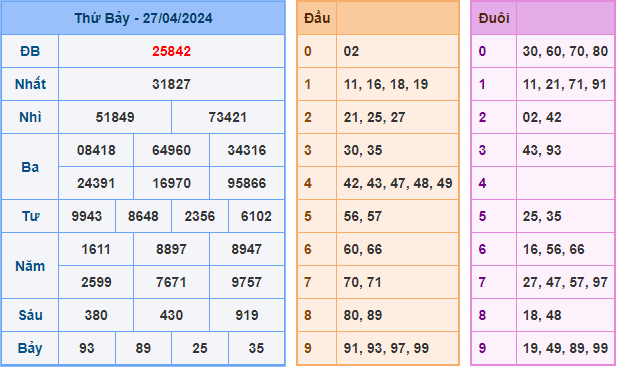Select the special prize number 25842
The width and height of the screenshot is (617, 367).
pyautogui.click(x=172, y=51)
